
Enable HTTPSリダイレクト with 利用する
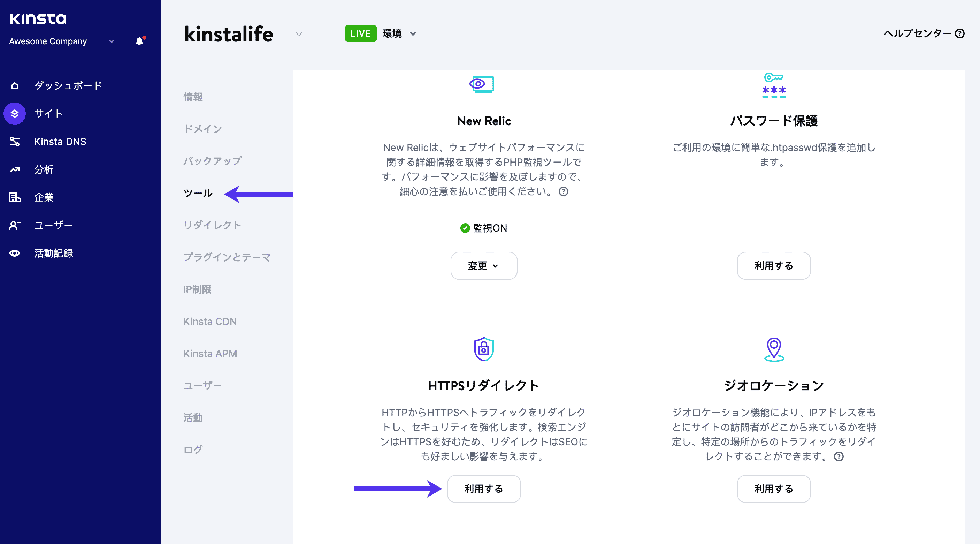pyautogui.click(x=483, y=489)
